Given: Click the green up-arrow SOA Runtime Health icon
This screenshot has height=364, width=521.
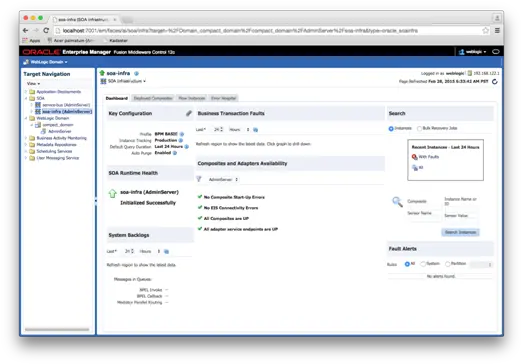Looking at the screenshot, I should point(112,193).
